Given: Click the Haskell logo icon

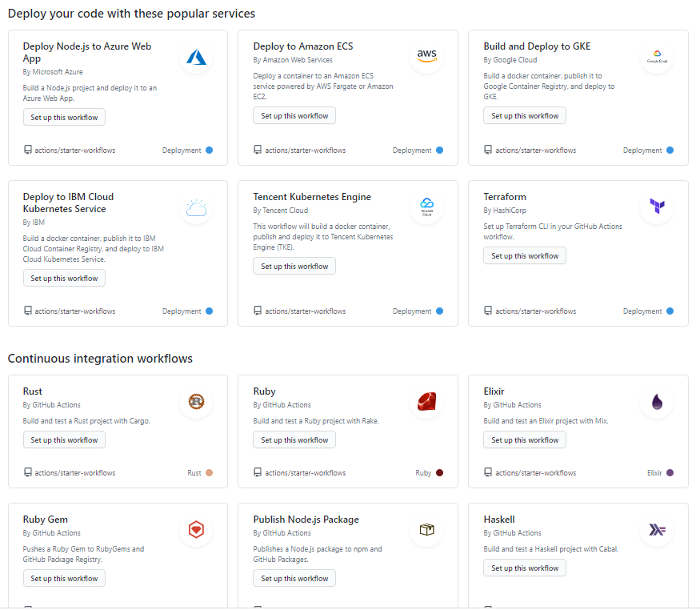Looking at the screenshot, I should (x=657, y=530).
